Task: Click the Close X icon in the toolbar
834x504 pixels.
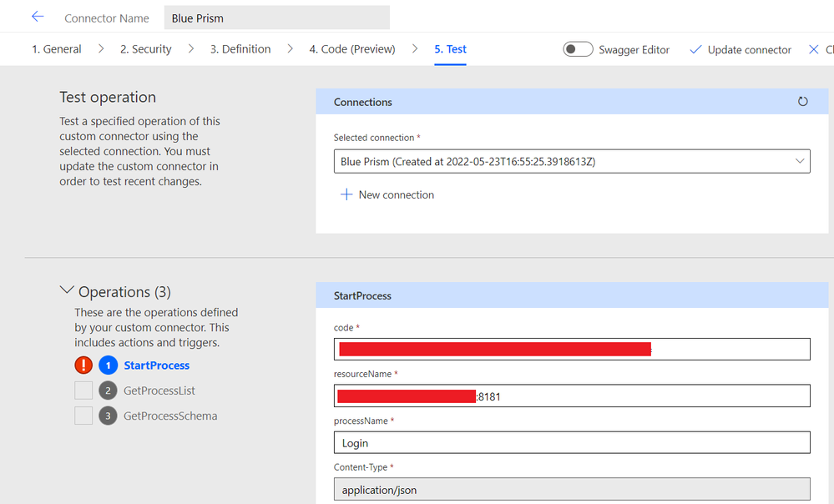Action: coord(814,50)
